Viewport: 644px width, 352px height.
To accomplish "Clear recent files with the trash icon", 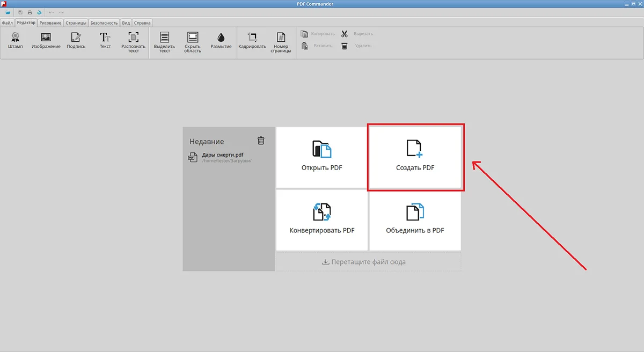I will (261, 141).
